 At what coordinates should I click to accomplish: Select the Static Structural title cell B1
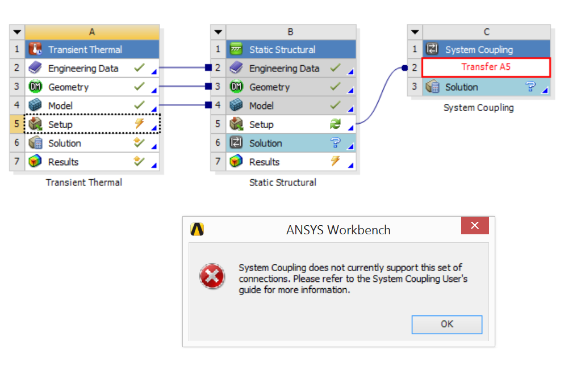[x=291, y=49]
